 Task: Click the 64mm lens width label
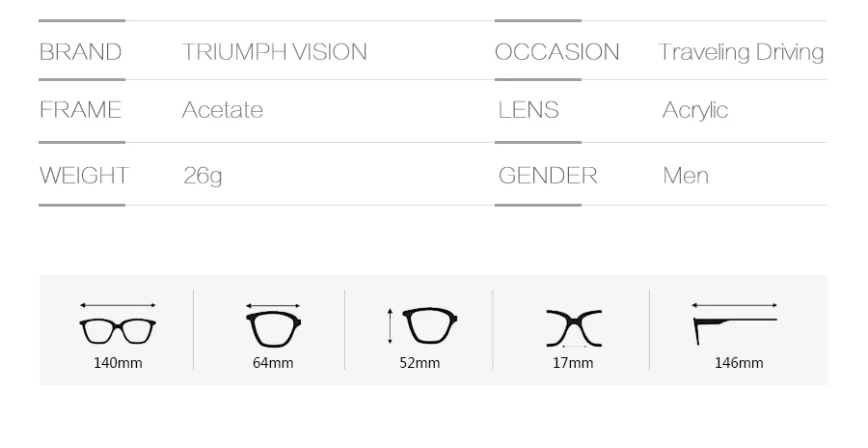click(x=273, y=363)
